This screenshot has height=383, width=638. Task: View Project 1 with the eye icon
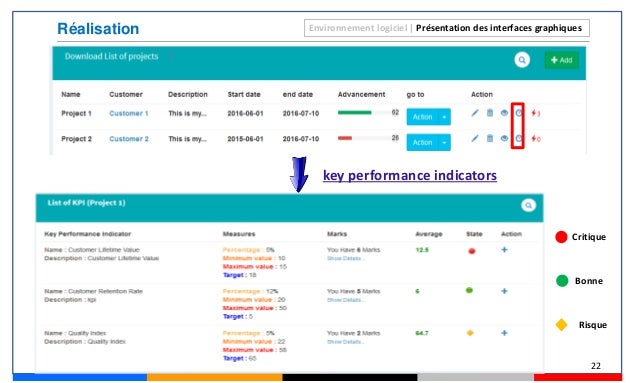[504, 113]
